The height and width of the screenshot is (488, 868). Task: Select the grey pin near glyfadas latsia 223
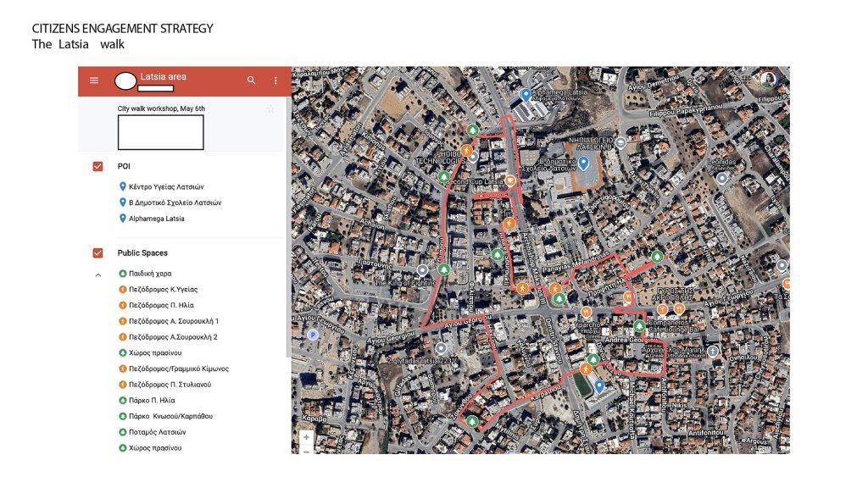pyautogui.click(x=441, y=348)
